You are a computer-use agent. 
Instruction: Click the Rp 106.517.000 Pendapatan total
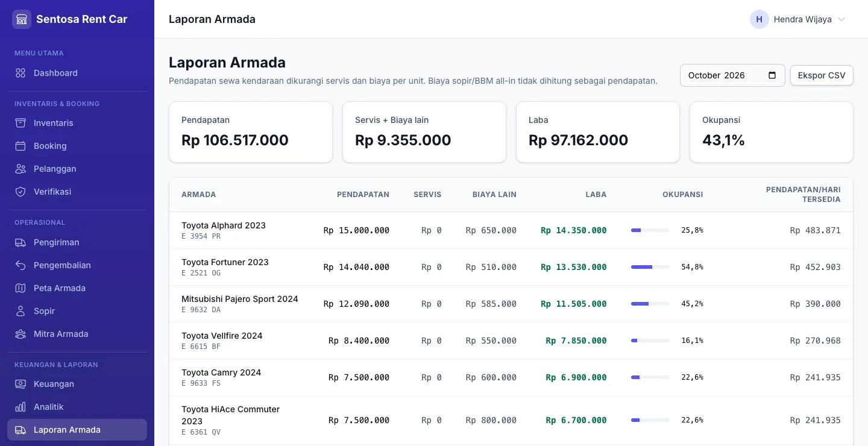[x=235, y=140]
